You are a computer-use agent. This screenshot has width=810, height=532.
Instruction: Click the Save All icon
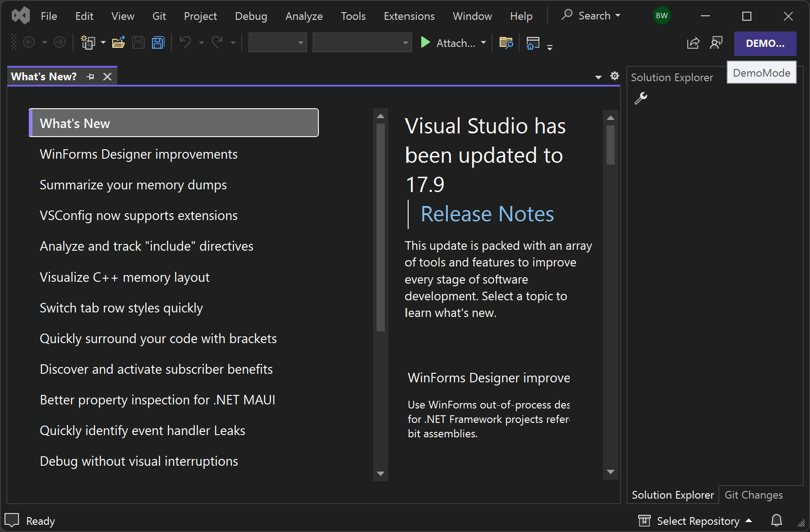(x=158, y=42)
